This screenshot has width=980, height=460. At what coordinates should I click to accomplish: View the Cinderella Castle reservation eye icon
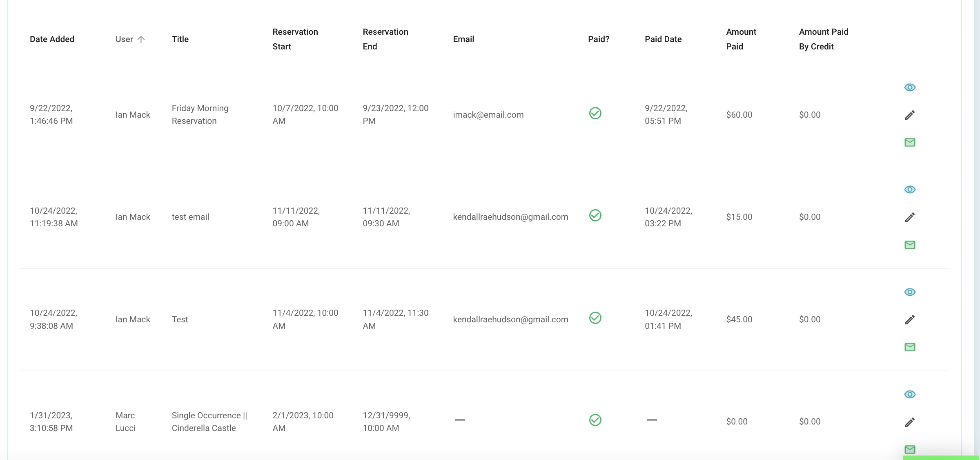tap(910, 394)
